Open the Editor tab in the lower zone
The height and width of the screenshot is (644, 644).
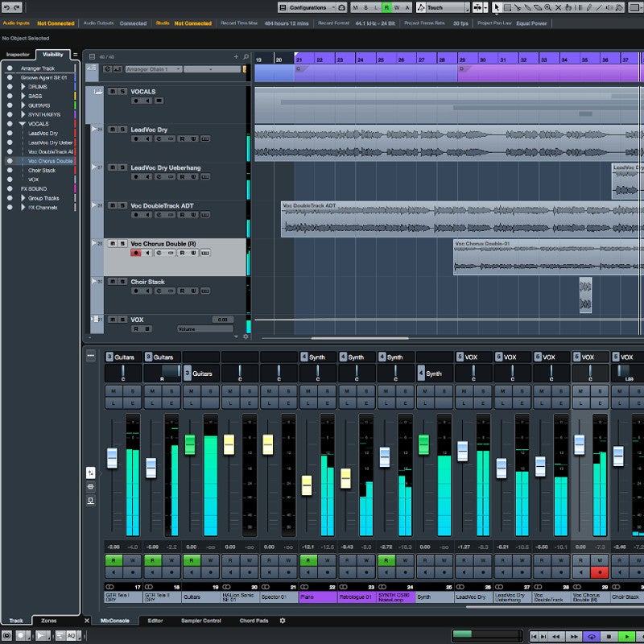(x=158, y=621)
